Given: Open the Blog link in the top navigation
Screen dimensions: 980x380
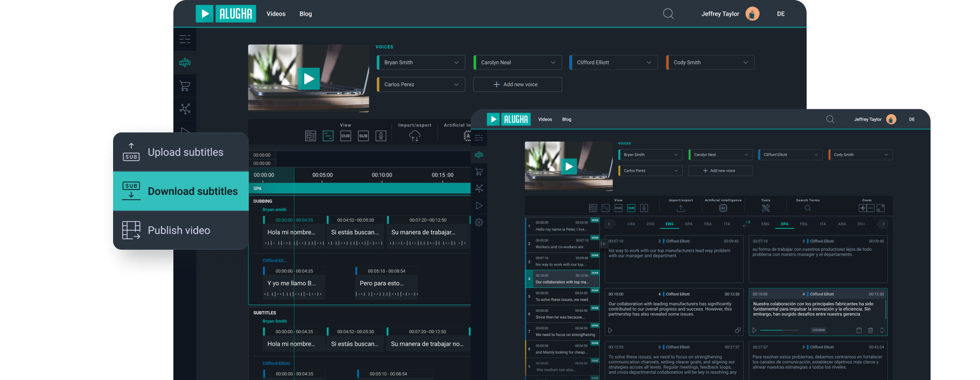Looking at the screenshot, I should (x=305, y=14).
